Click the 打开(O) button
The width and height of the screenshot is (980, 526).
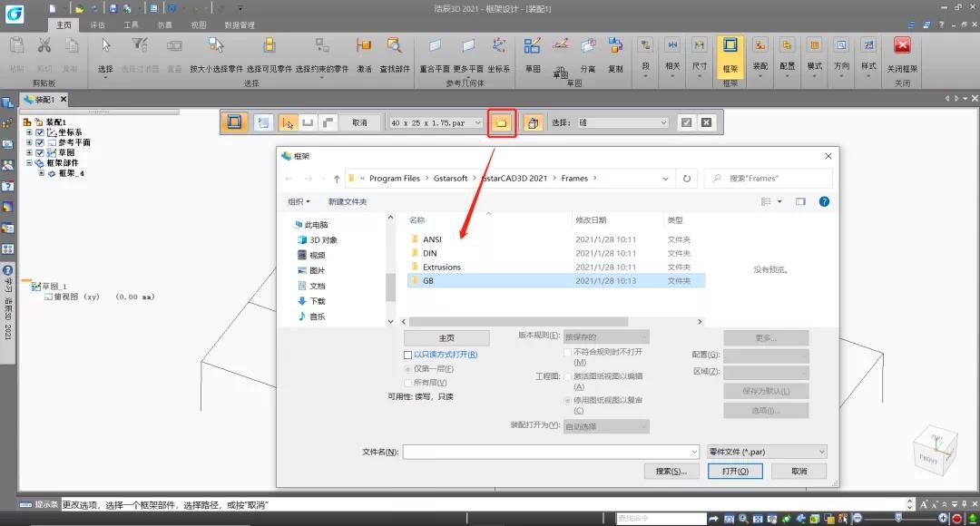pyautogui.click(x=735, y=471)
